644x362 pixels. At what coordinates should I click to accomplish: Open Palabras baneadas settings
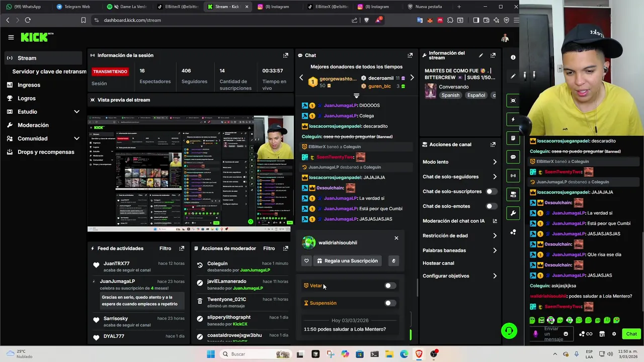[460, 250]
